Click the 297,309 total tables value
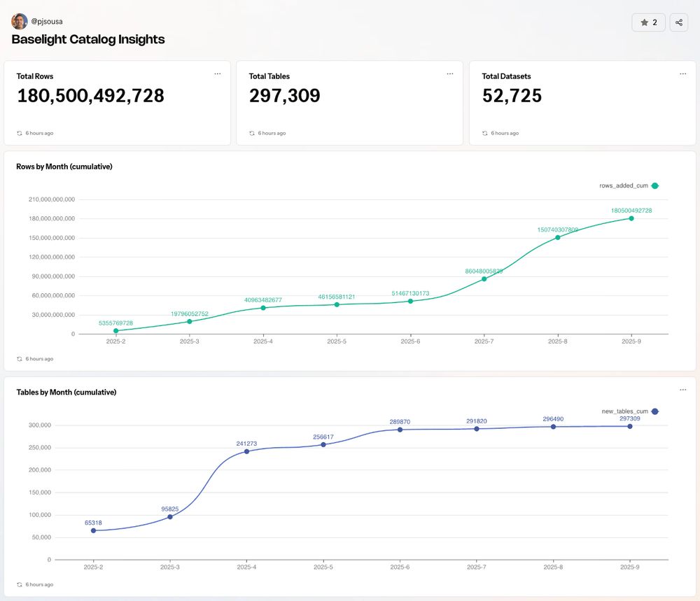 click(285, 95)
